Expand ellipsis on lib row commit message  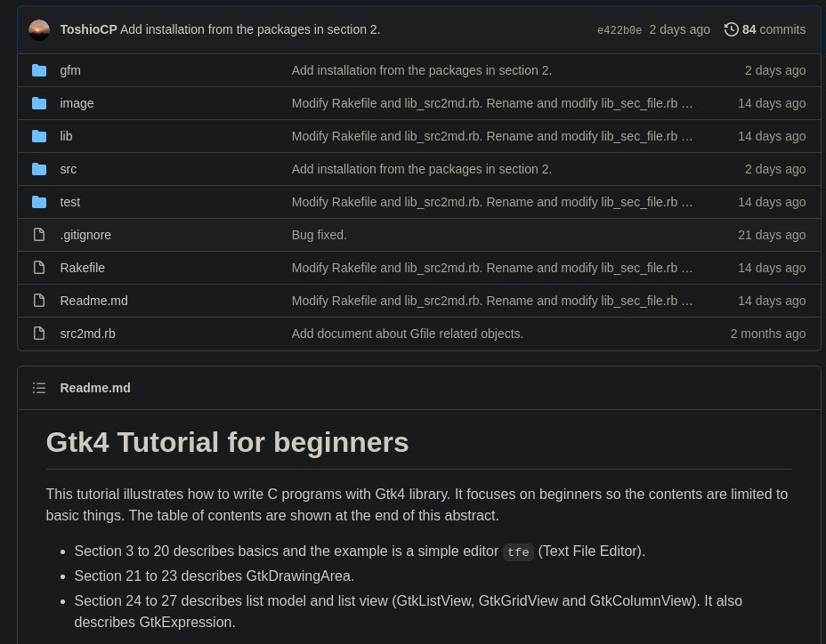[x=687, y=138]
